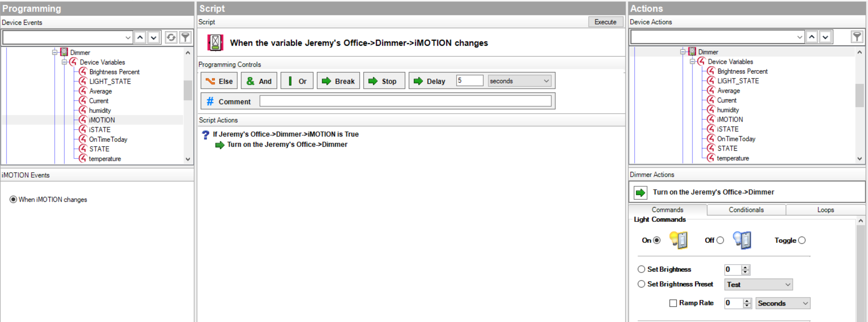The image size is (868, 322).
Task: Collapse Dimmer node in Device Actions tree
Action: point(683,52)
